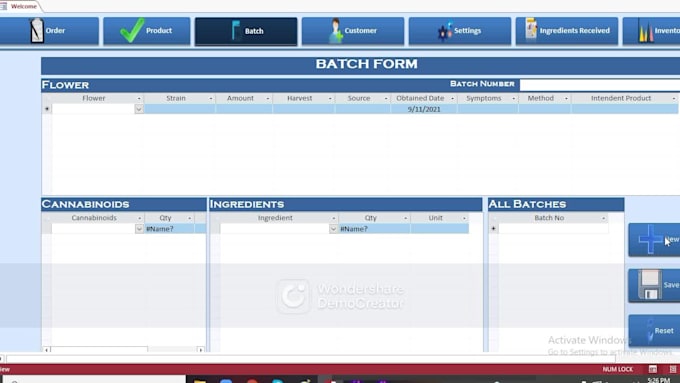The width and height of the screenshot is (680, 383).
Task: Open the Flower combo box dropdown
Action: (139, 109)
